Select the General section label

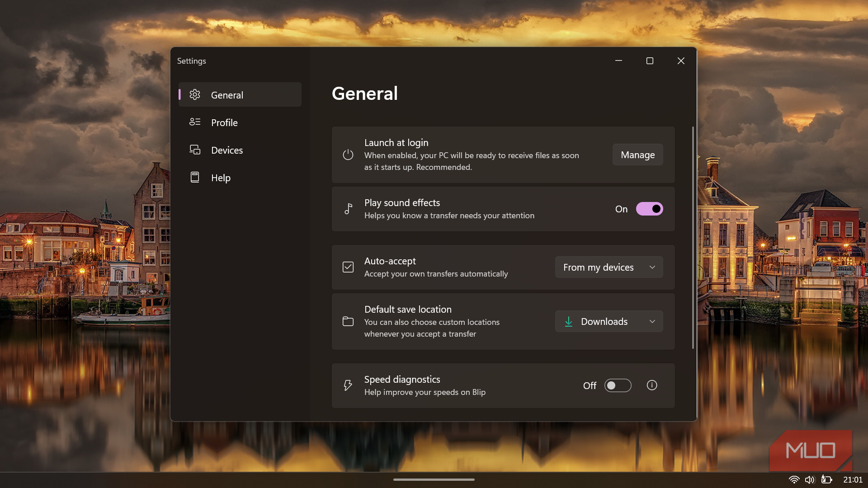(227, 95)
